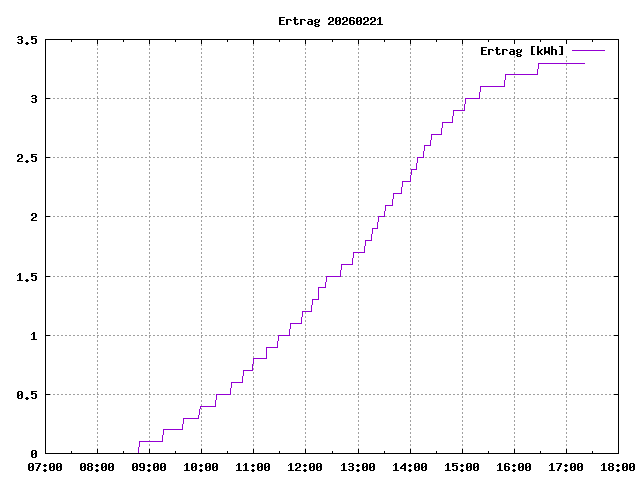Click the chart title Ertrag 20260221
Viewport: 640px width, 480px height.
click(x=330, y=21)
